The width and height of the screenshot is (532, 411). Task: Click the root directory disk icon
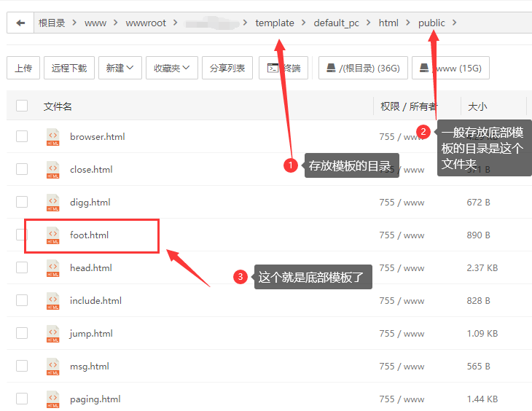point(331,68)
